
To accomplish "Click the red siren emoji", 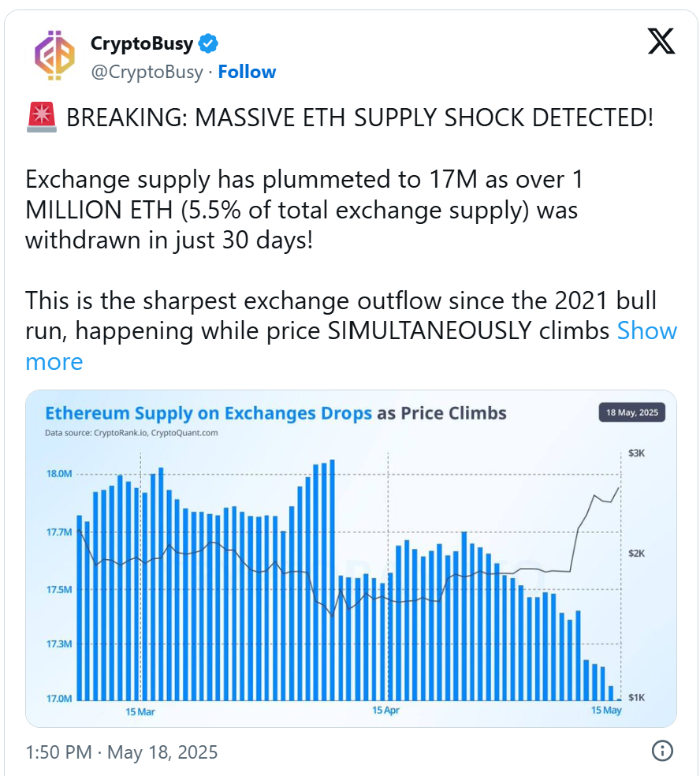I will pyautogui.click(x=42, y=118).
